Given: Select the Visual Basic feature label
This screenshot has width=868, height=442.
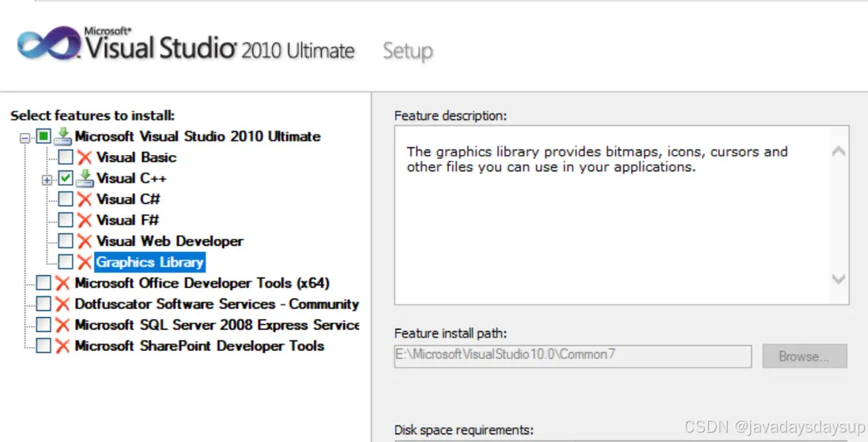Looking at the screenshot, I should click(136, 157).
